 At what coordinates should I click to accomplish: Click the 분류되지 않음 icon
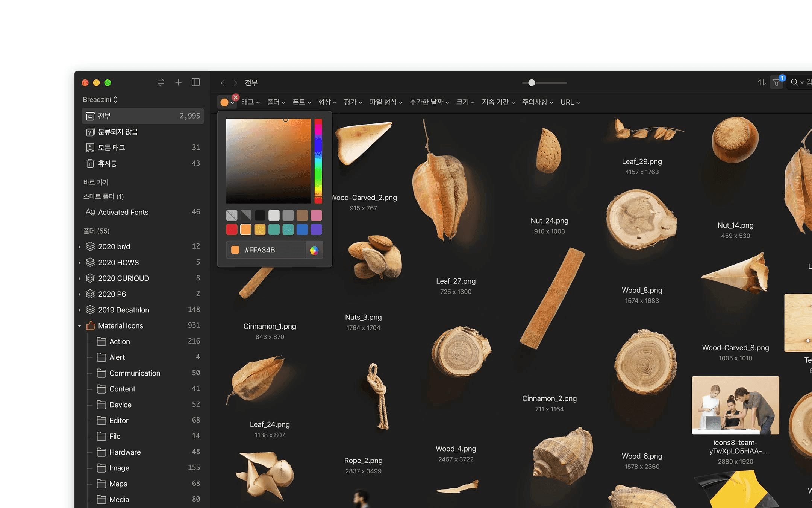click(90, 132)
